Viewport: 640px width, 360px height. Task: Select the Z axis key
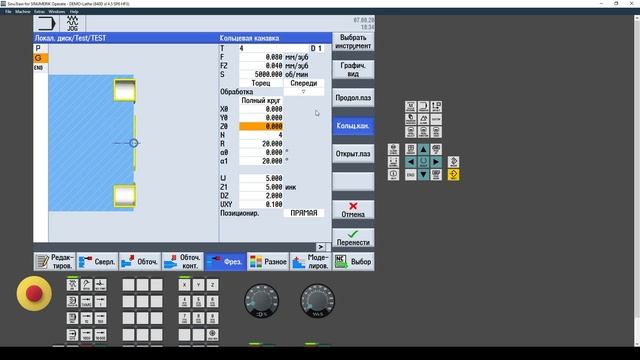pyautogui.click(x=212, y=284)
